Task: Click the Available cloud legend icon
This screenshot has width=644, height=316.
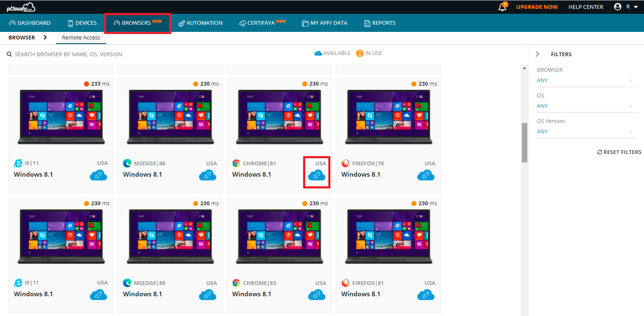Action: point(318,53)
